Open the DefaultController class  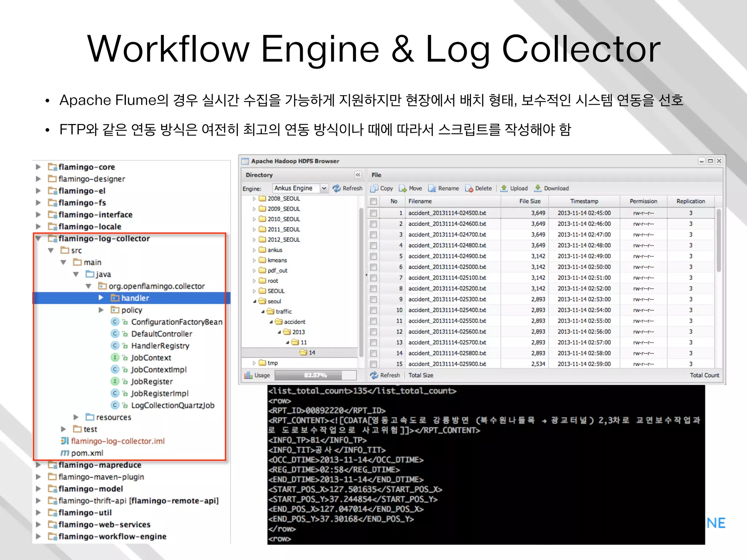coord(161,334)
